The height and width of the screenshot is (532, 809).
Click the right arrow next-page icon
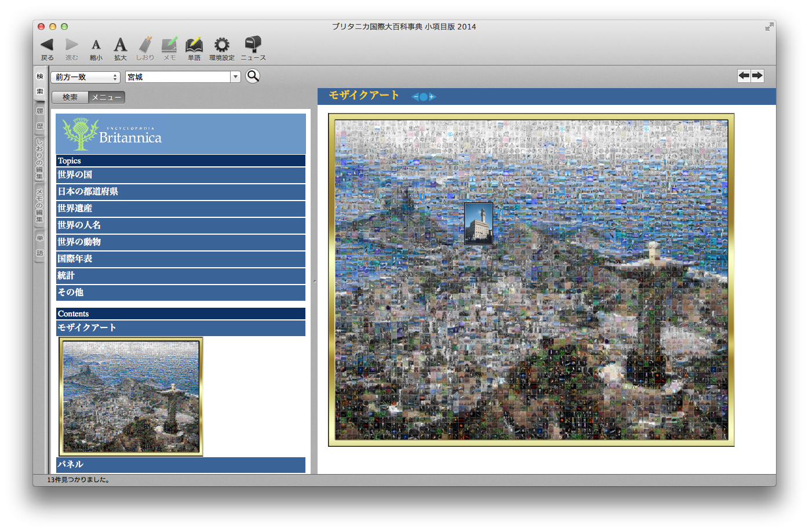tap(757, 76)
